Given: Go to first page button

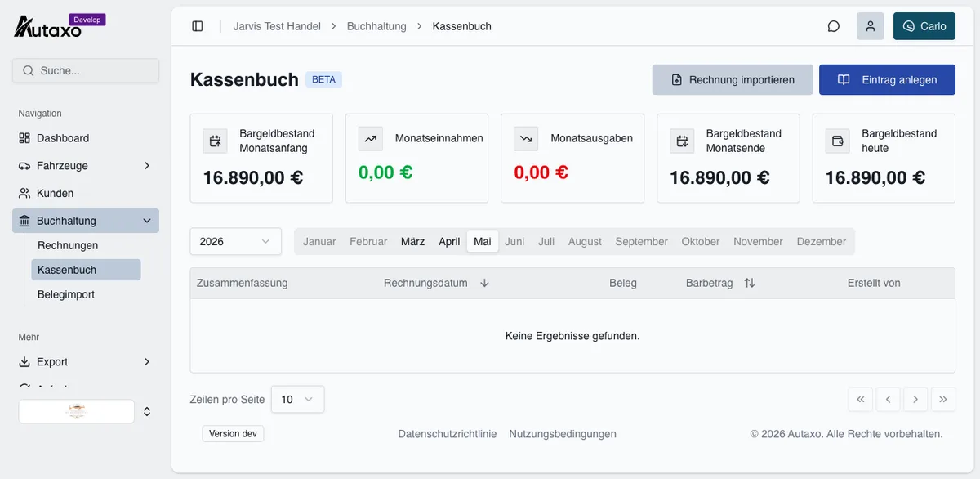Looking at the screenshot, I should [x=860, y=399].
